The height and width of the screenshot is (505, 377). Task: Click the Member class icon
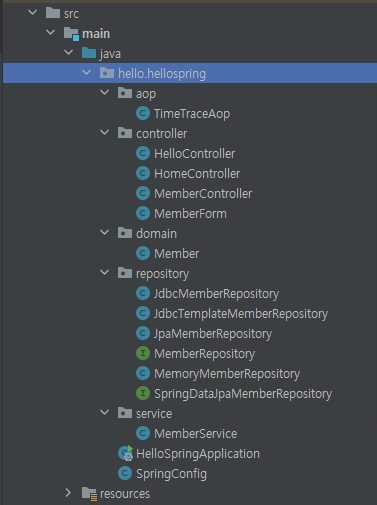pyautogui.click(x=143, y=253)
